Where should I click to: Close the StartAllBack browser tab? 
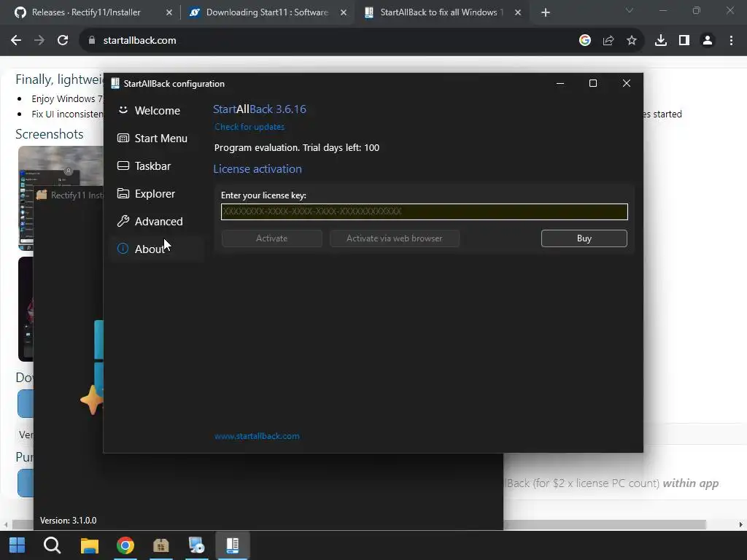pyautogui.click(x=517, y=12)
